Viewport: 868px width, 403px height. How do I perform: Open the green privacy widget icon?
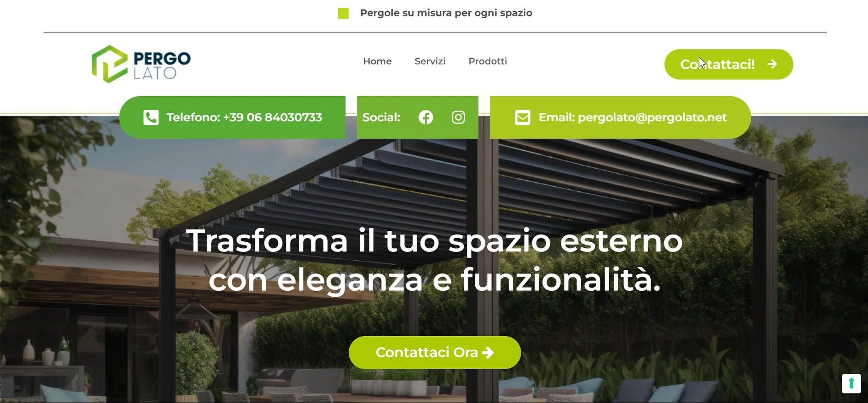pyautogui.click(x=851, y=384)
